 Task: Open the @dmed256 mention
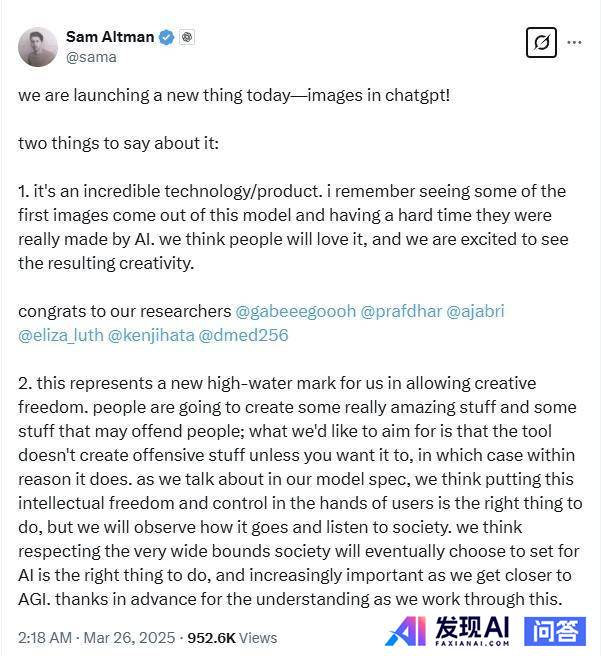(x=243, y=335)
